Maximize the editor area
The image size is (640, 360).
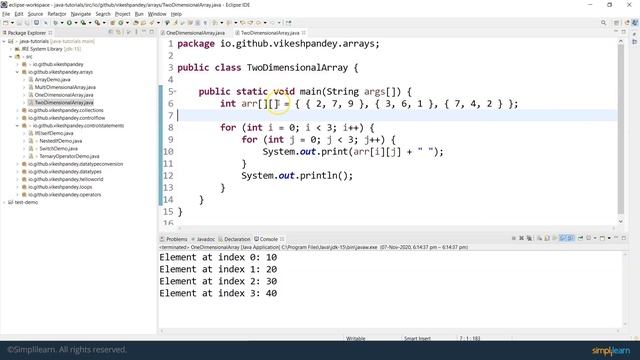click(624, 32)
